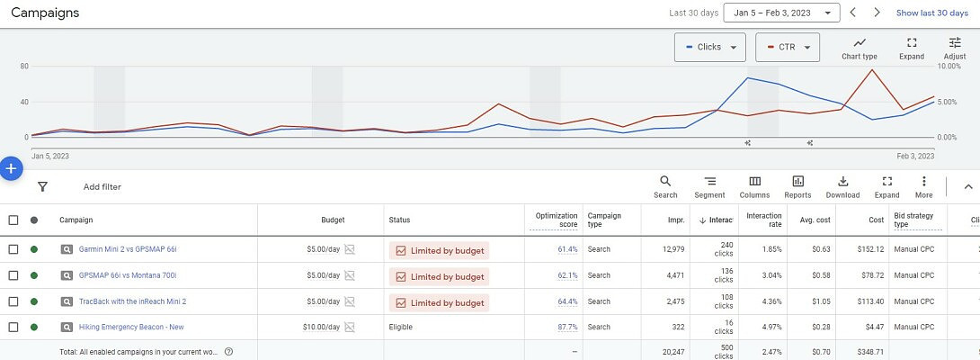Open the CTR metric dropdown
Image resolution: width=980 pixels, height=360 pixels.
[x=788, y=48]
